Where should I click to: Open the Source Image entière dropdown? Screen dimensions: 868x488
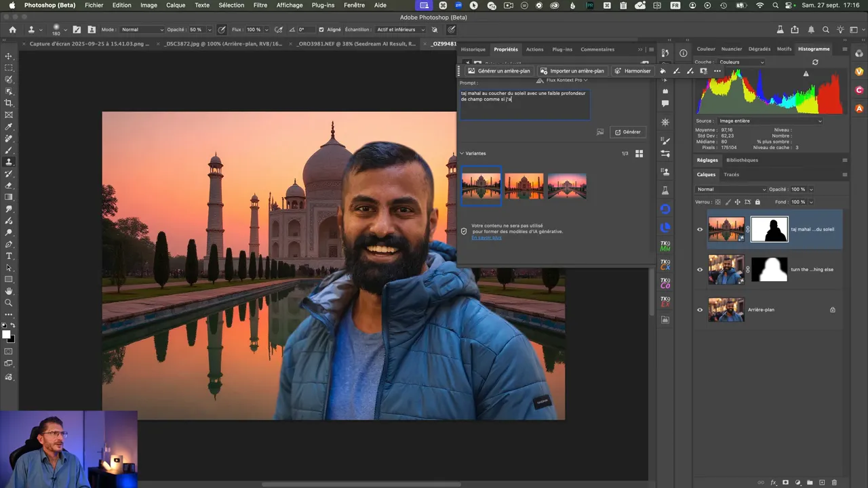[770, 121]
